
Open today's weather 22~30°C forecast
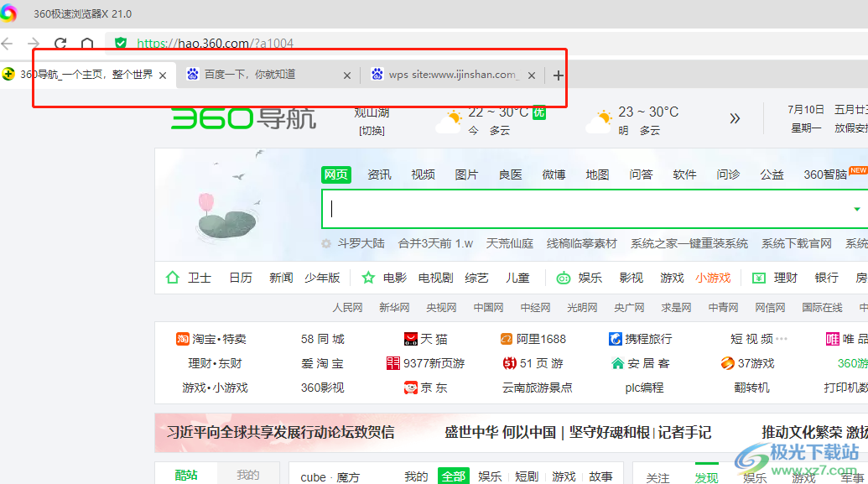[490, 120]
